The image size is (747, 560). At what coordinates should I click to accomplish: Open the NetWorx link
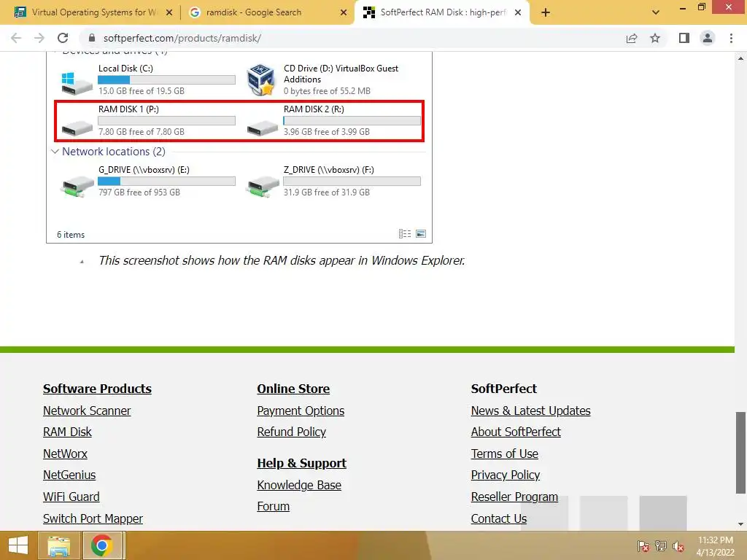click(65, 454)
